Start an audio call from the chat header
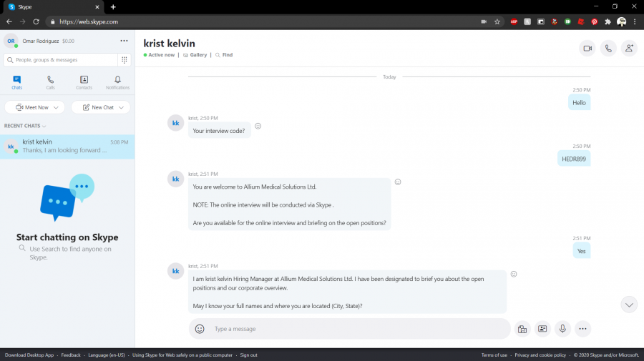This screenshot has width=644, height=361. tap(608, 49)
